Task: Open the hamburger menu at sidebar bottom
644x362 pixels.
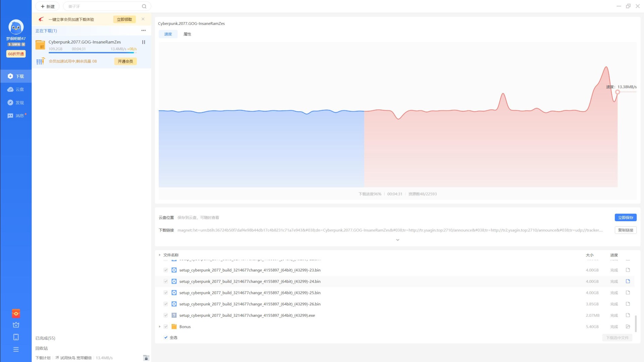Action: (16, 350)
